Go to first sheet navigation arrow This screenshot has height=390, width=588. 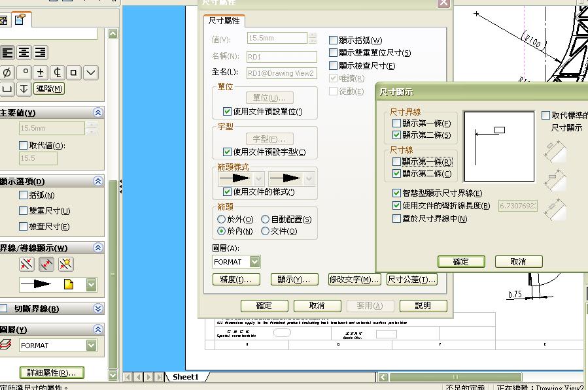(128, 377)
